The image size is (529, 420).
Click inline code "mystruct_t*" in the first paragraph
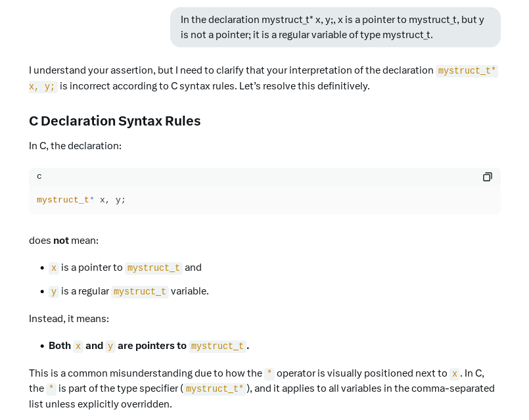467,71
